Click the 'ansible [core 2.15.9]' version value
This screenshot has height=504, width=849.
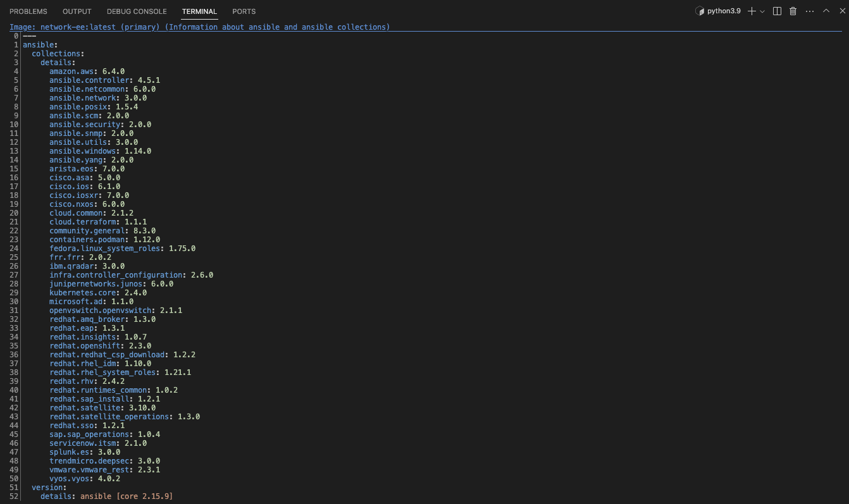[127, 496]
